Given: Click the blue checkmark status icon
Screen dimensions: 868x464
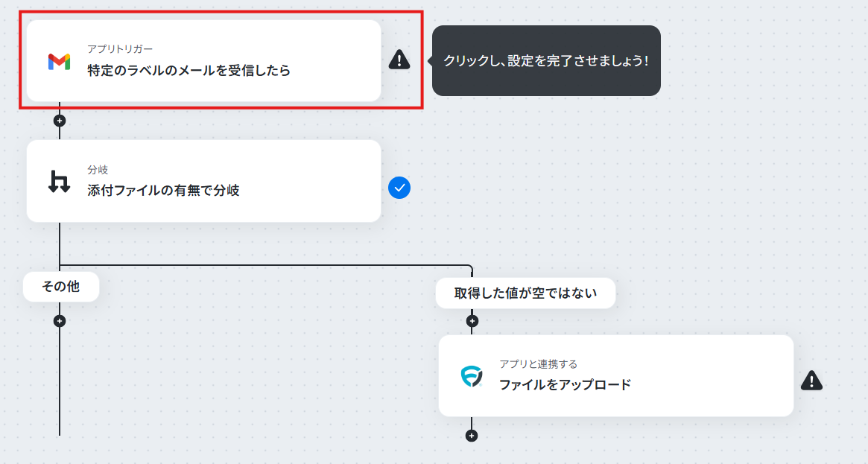Looking at the screenshot, I should coord(399,188).
